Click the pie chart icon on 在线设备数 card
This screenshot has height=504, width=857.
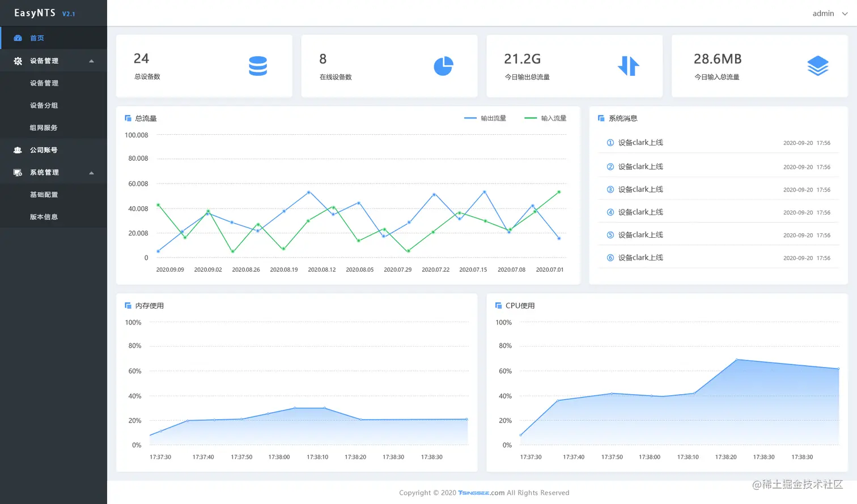(443, 66)
